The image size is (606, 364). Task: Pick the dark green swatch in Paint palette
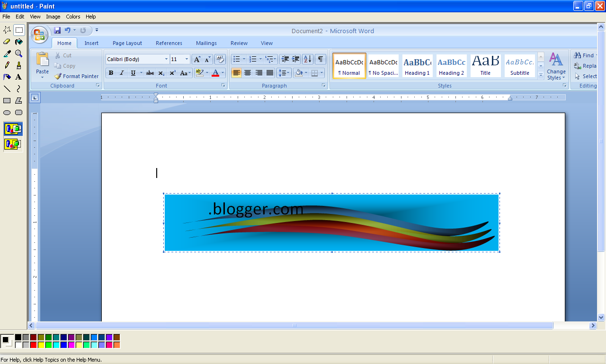(x=48, y=337)
